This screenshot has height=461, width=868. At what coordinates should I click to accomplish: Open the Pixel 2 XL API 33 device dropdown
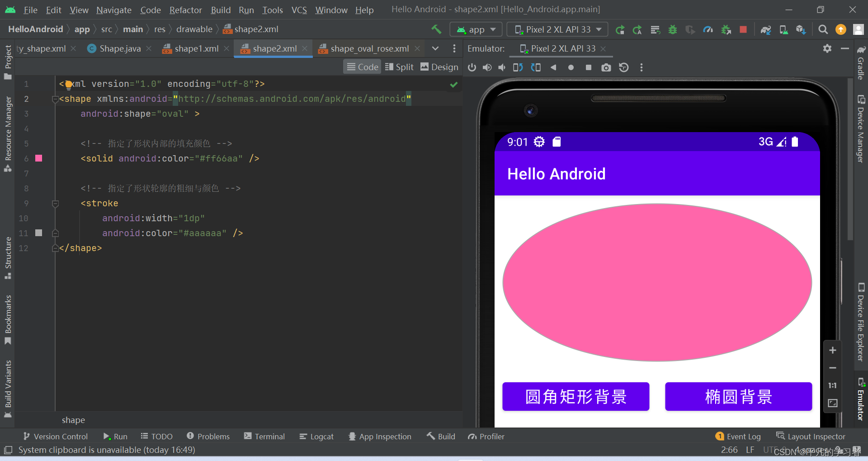point(557,29)
